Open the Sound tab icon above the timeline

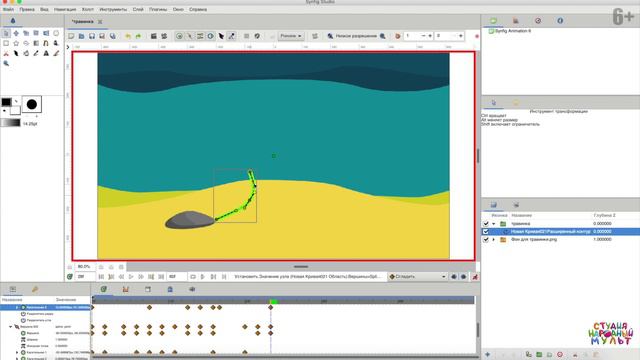pyautogui.click(x=192, y=289)
